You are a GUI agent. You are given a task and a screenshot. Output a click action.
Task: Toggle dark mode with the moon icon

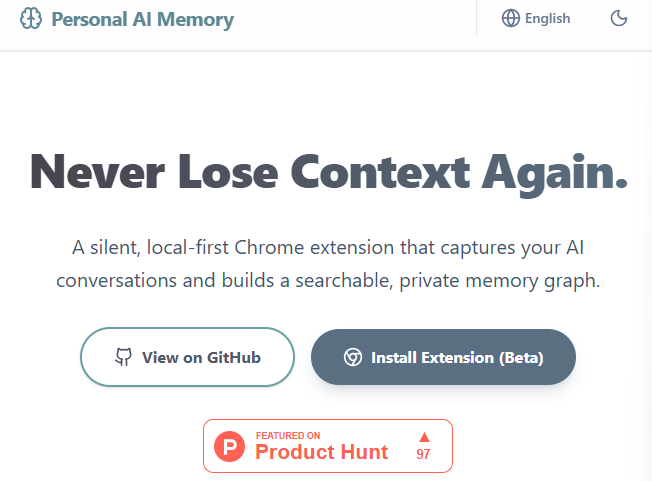[x=618, y=18]
